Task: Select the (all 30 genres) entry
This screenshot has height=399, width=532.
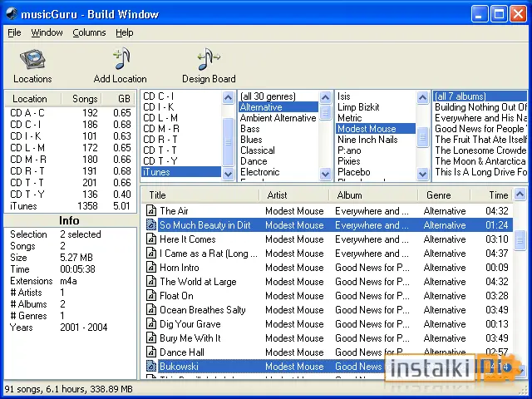Action: (x=278, y=96)
